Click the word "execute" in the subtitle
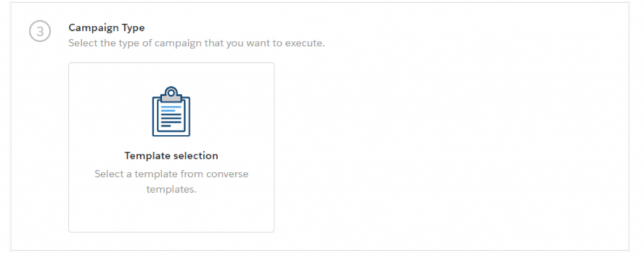Viewport: 644px width, 262px height. point(308,43)
